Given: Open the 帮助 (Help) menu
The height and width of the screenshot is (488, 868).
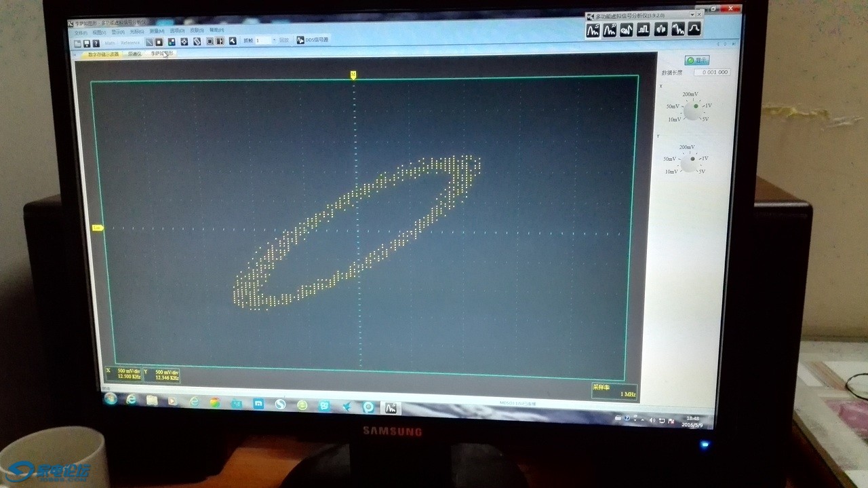Looking at the screenshot, I should point(216,31).
